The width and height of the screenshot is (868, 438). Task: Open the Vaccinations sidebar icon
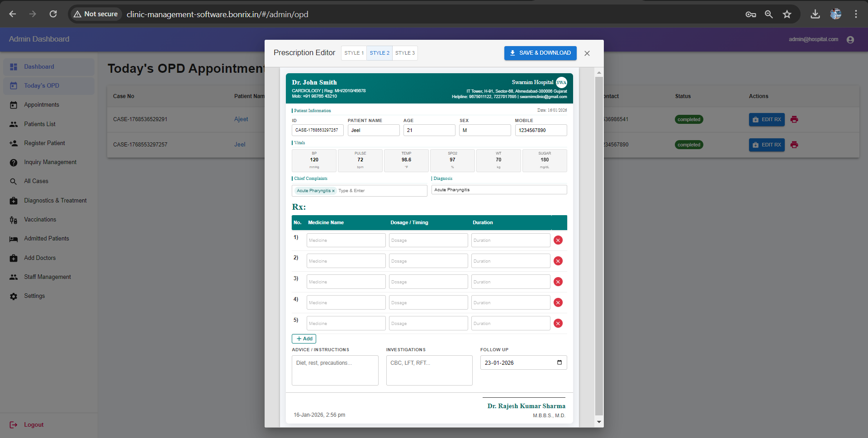click(x=14, y=219)
